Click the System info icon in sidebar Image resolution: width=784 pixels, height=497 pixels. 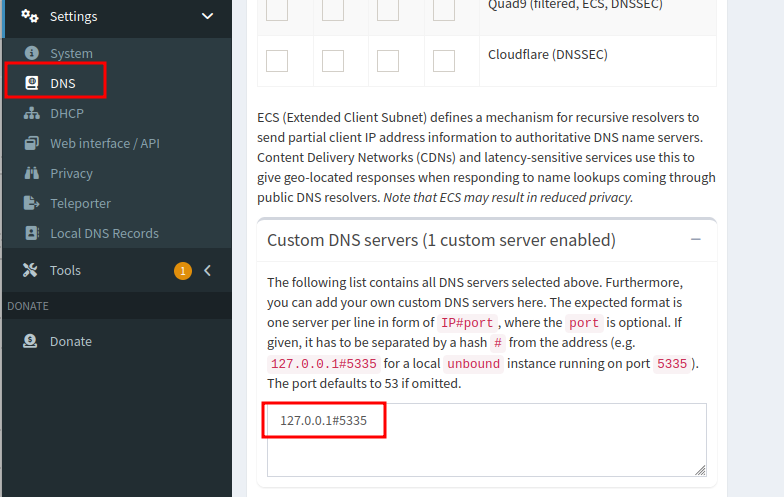pos(31,53)
